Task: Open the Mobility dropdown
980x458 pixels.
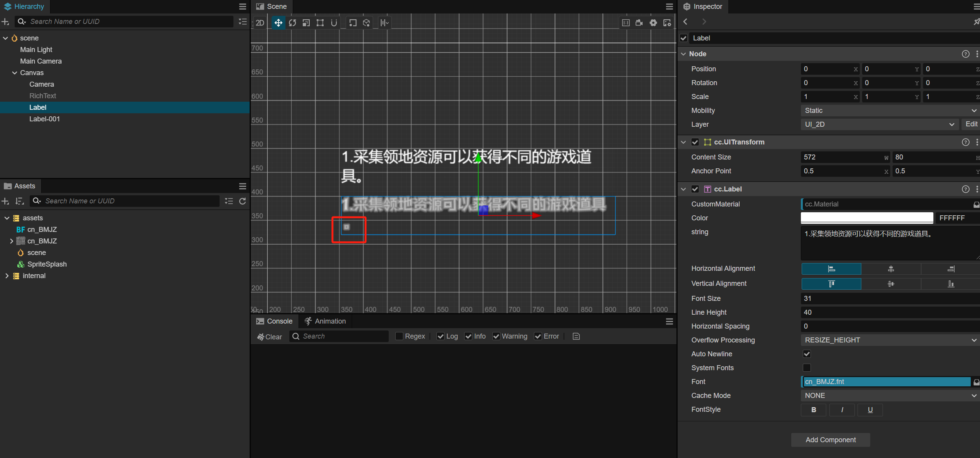Action: (890, 111)
